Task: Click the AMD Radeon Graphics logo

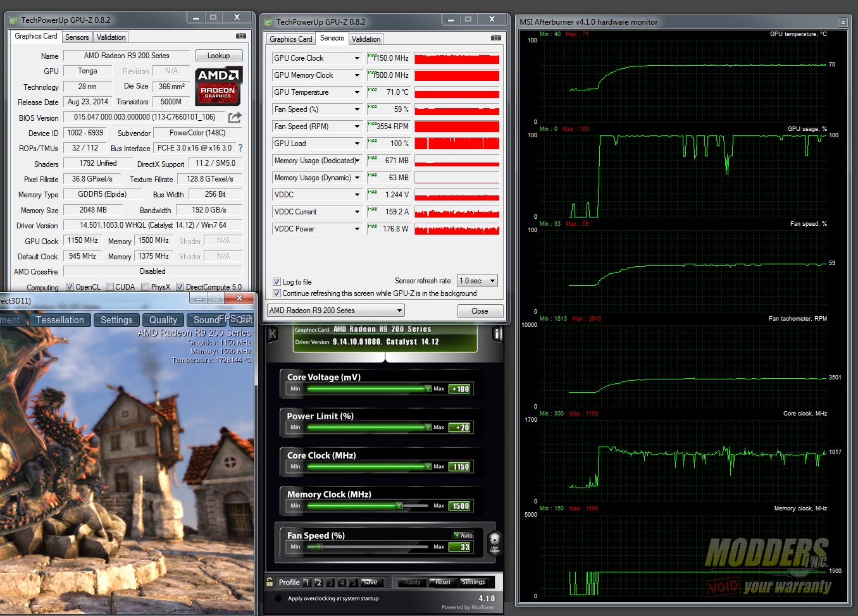Action: click(218, 86)
